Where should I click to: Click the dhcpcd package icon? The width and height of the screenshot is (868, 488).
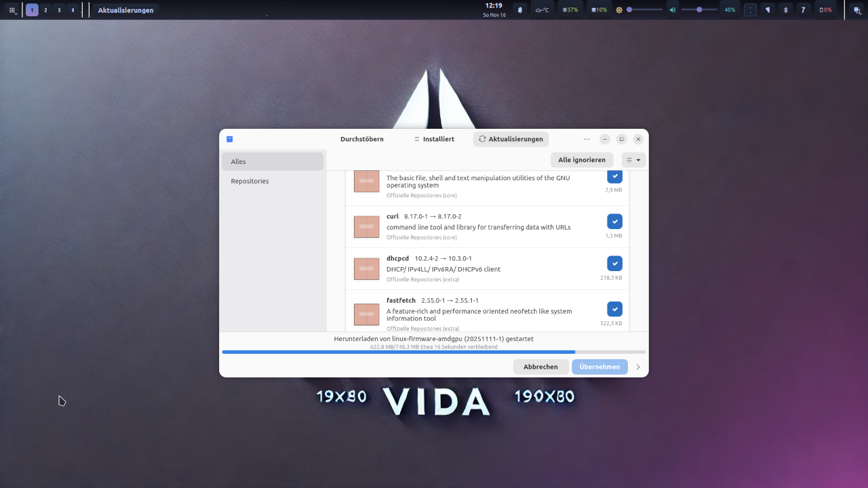(x=366, y=268)
